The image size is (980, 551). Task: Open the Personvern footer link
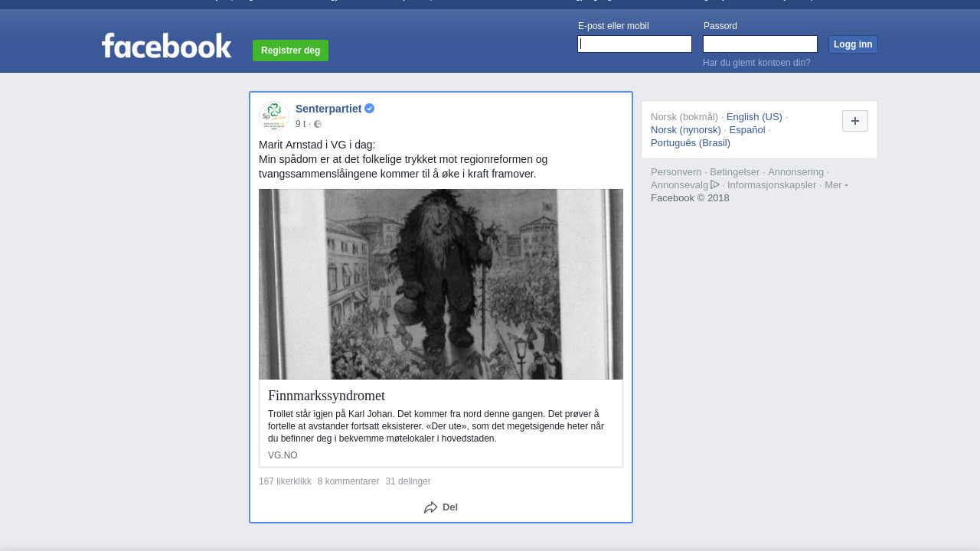click(x=676, y=172)
